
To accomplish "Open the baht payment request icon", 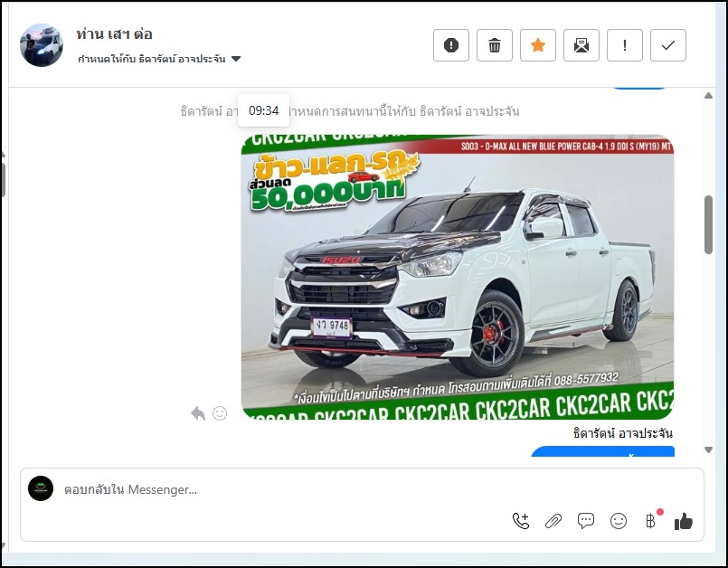I will tap(651, 521).
